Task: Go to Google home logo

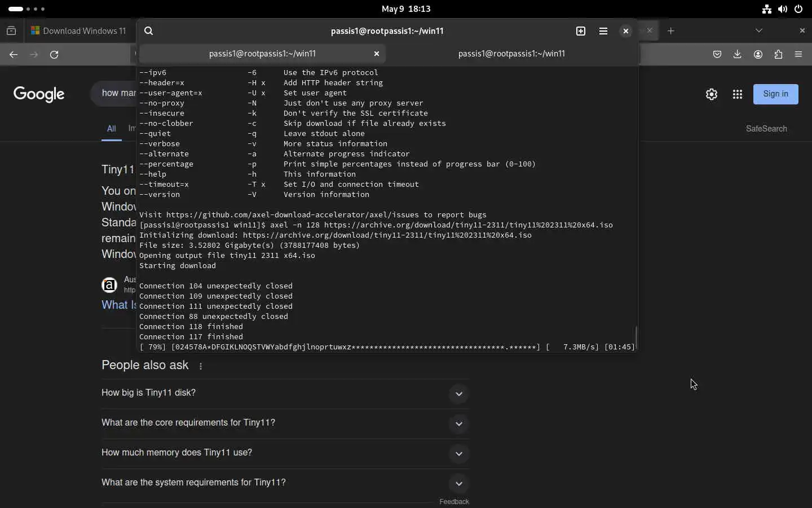Action: click(39, 94)
